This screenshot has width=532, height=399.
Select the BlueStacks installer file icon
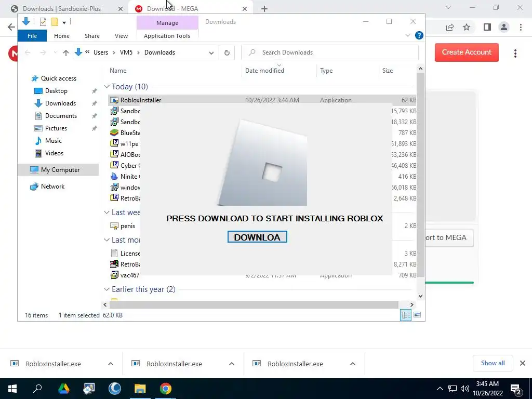click(114, 132)
